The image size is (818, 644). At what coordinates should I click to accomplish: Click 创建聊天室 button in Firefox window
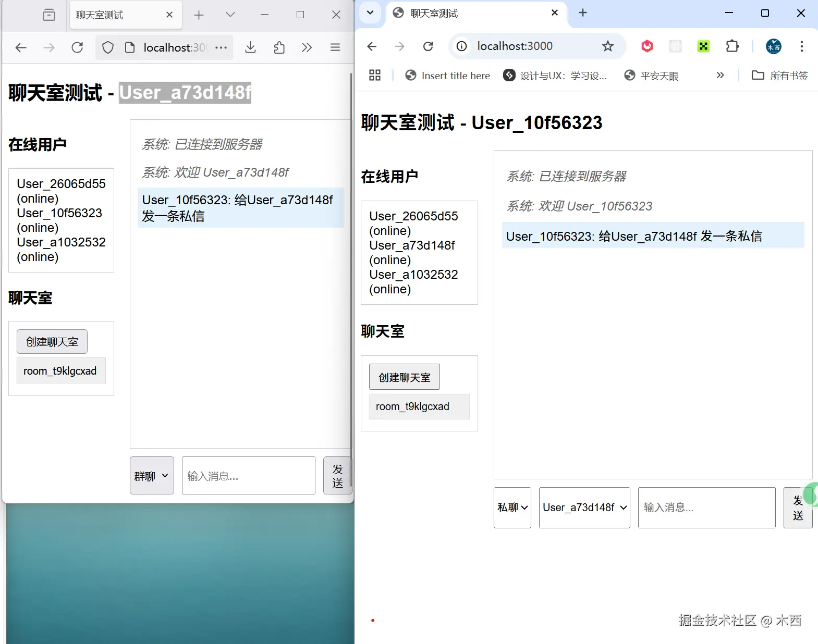tap(52, 342)
